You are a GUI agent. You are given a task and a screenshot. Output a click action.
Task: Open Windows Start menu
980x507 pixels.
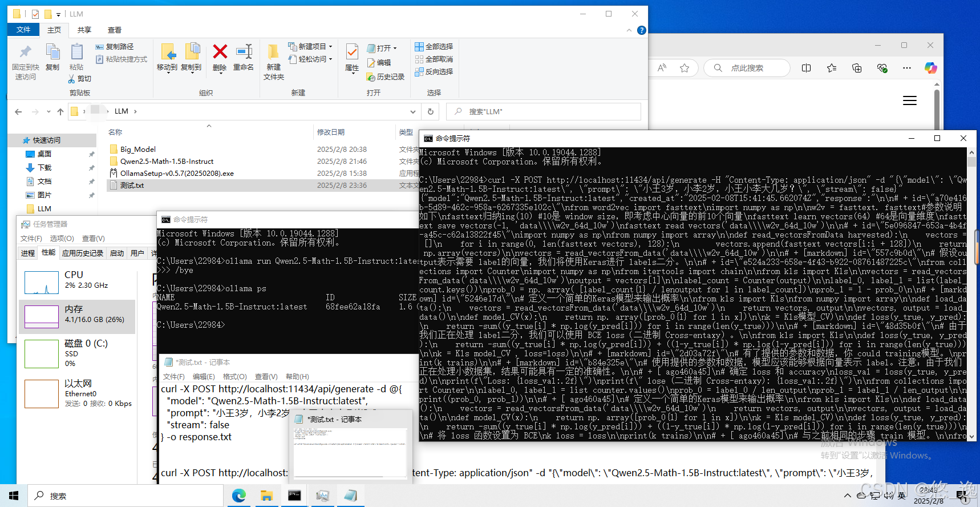(x=14, y=496)
